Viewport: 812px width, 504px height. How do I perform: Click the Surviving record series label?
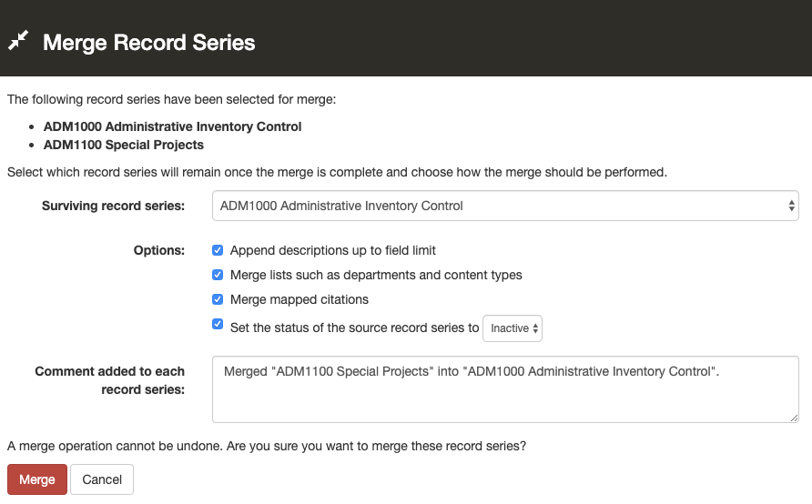click(x=113, y=206)
